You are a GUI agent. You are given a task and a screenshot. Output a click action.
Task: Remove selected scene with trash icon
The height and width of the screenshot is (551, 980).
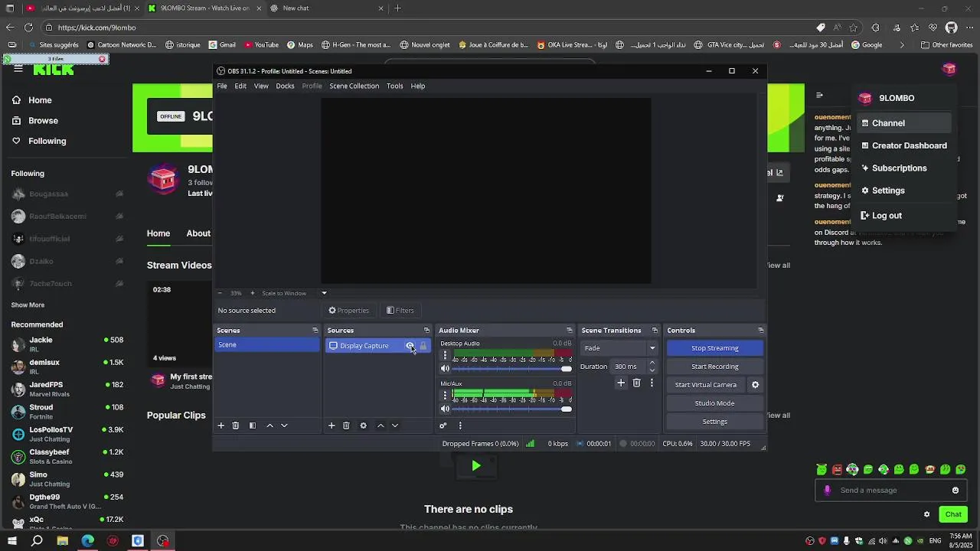236,425
